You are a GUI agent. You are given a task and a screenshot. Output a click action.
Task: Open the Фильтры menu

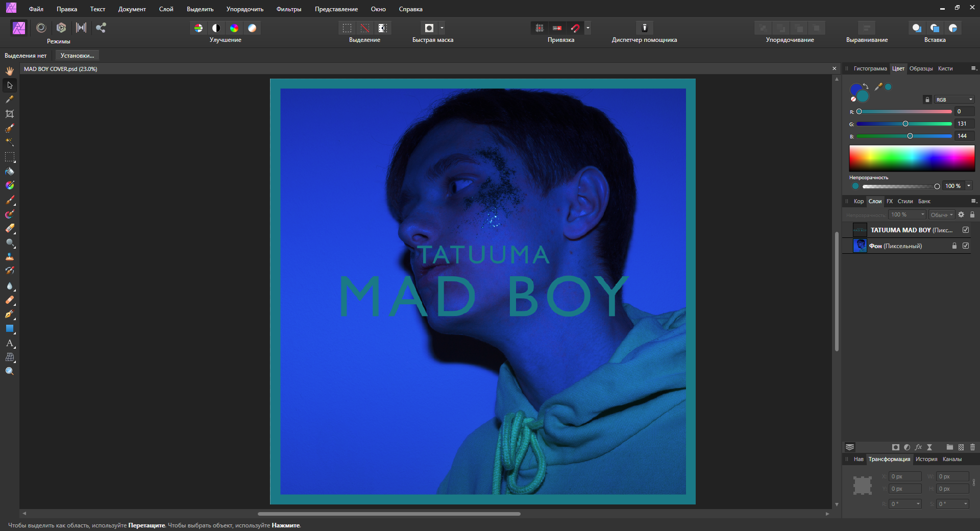289,9
